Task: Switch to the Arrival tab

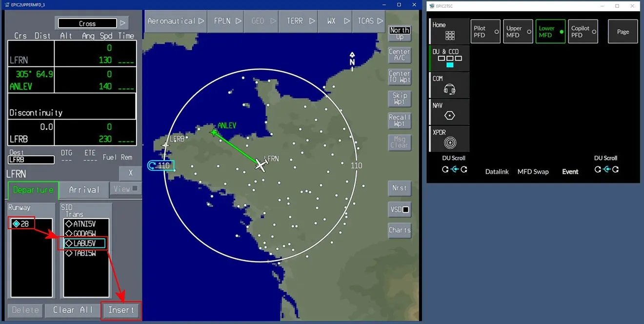Action: [84, 190]
